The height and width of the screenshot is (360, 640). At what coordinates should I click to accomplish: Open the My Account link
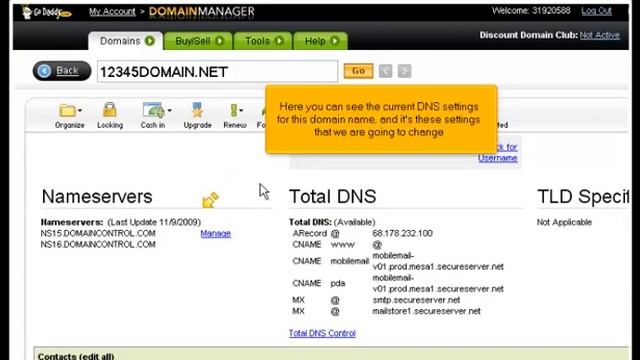[x=112, y=12]
